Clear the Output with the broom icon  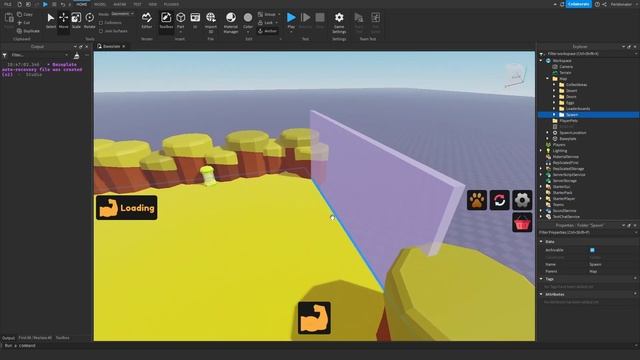pos(76,55)
